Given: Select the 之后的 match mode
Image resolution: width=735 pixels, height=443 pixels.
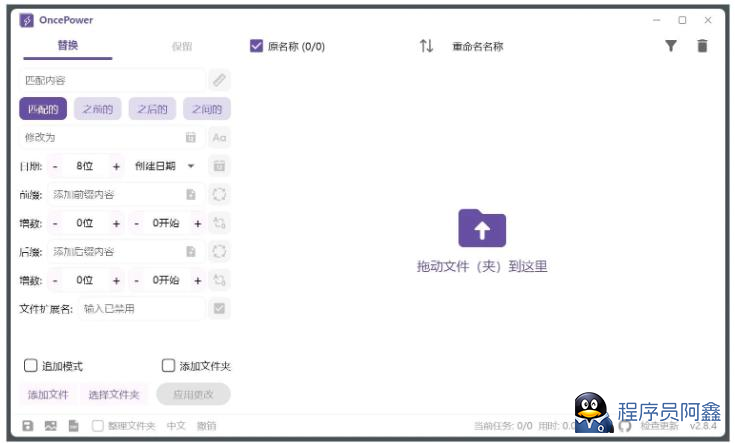Looking at the screenshot, I should 152,109.
